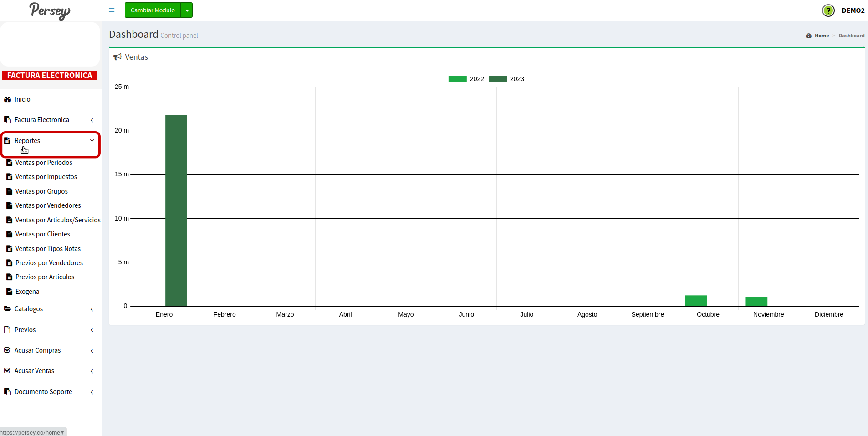This screenshot has height=436, width=868.
Task: Click the dark green Enero 2023 bar
Action: (176, 210)
